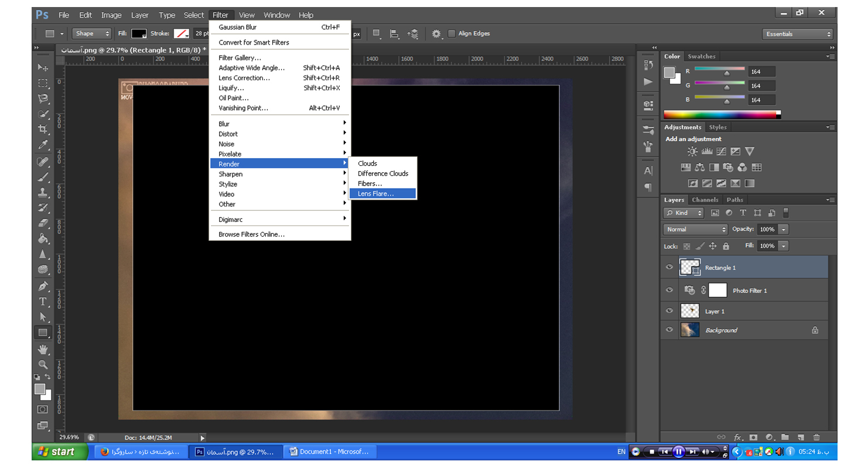Choose Lens Flare from Render submenu

[382, 193]
